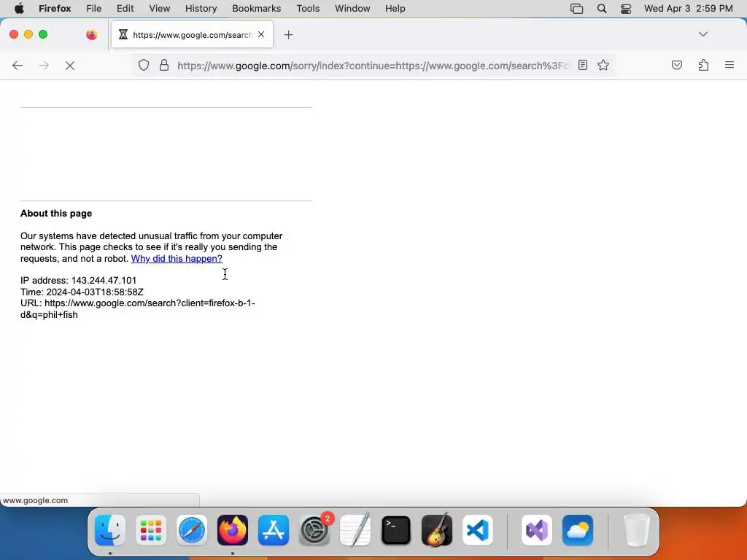Open the Save to Pocket button

[x=676, y=65]
